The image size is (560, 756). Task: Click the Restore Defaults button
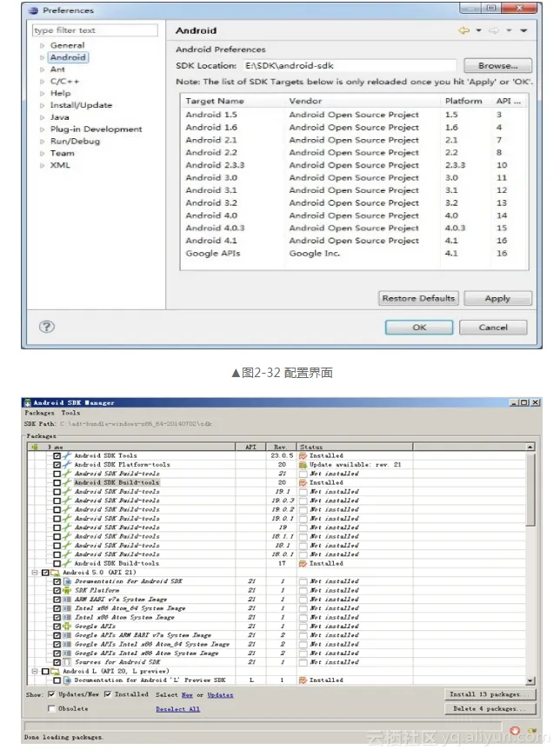(418, 298)
